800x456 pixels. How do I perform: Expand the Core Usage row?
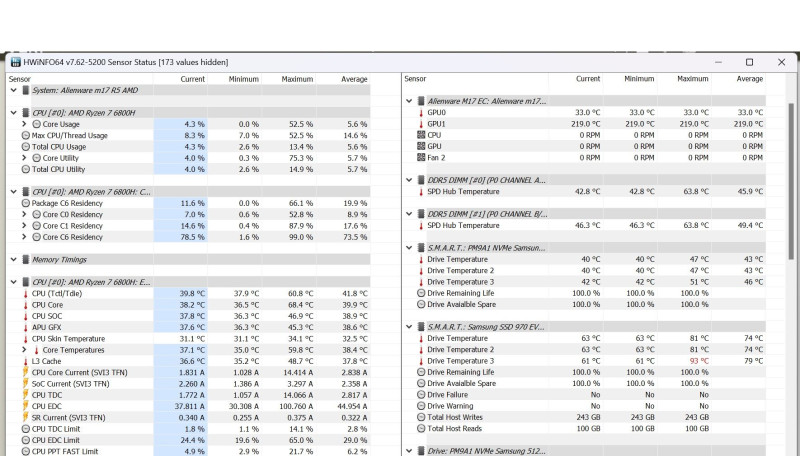(x=24, y=124)
